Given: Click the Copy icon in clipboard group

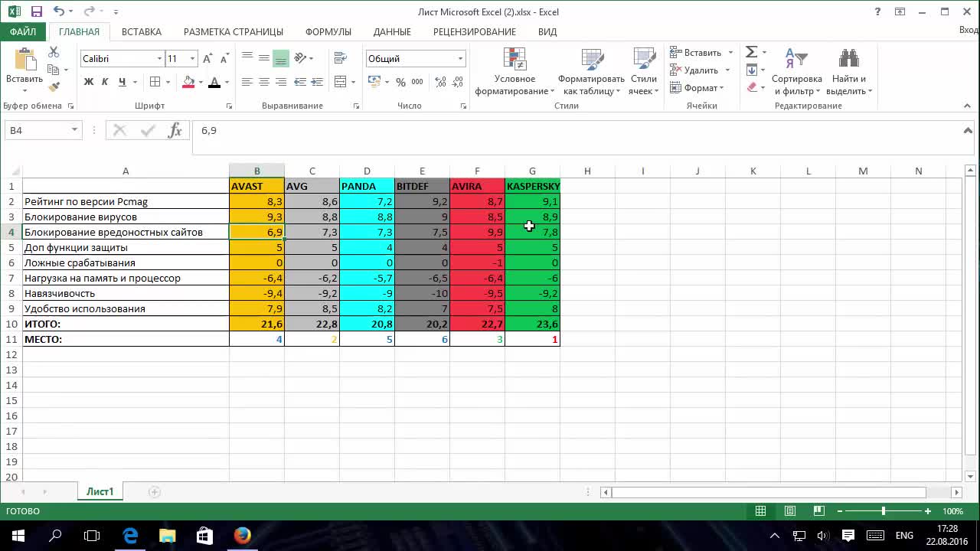Looking at the screenshot, I should (x=54, y=70).
